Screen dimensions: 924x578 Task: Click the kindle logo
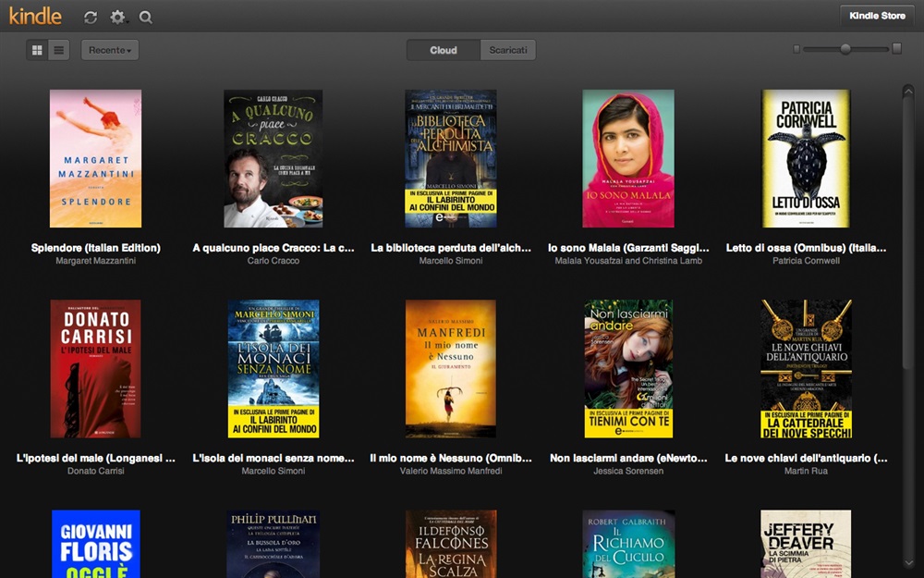[35, 16]
